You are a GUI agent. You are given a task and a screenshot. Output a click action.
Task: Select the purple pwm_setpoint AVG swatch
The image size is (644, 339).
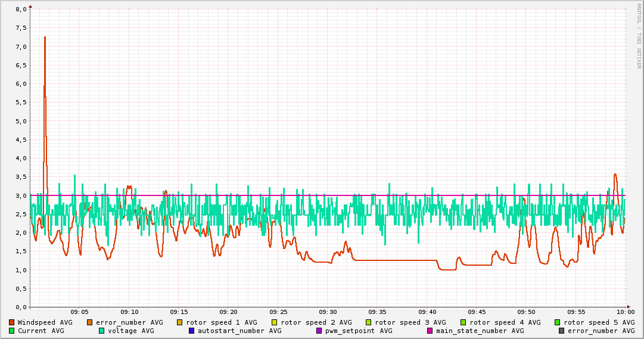[319, 331]
